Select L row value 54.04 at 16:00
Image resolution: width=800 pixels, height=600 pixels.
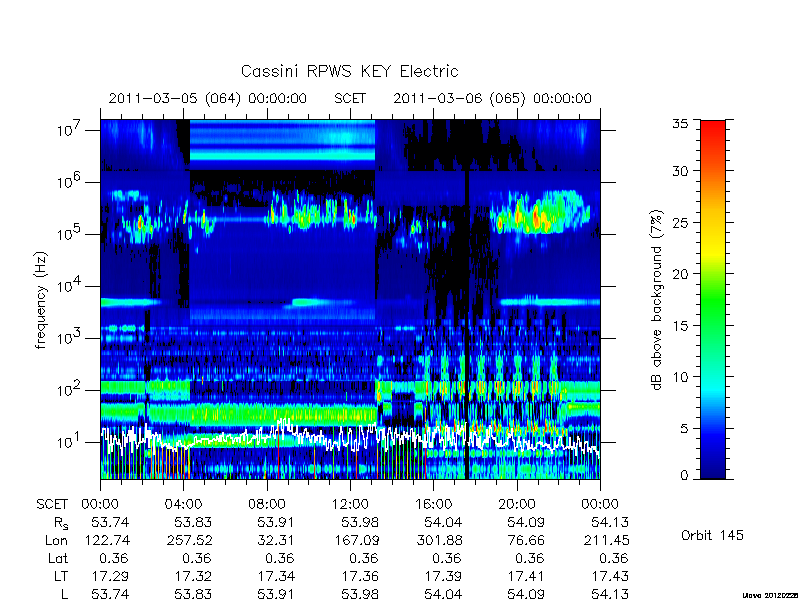click(x=443, y=594)
